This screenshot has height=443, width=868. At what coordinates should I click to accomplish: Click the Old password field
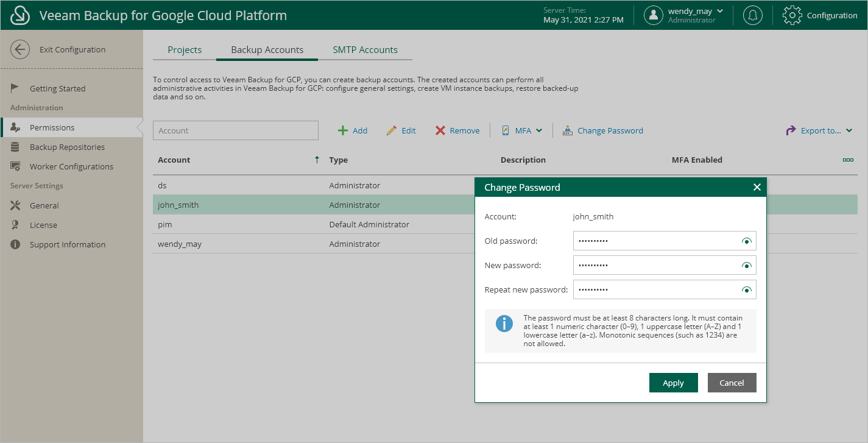click(x=665, y=241)
